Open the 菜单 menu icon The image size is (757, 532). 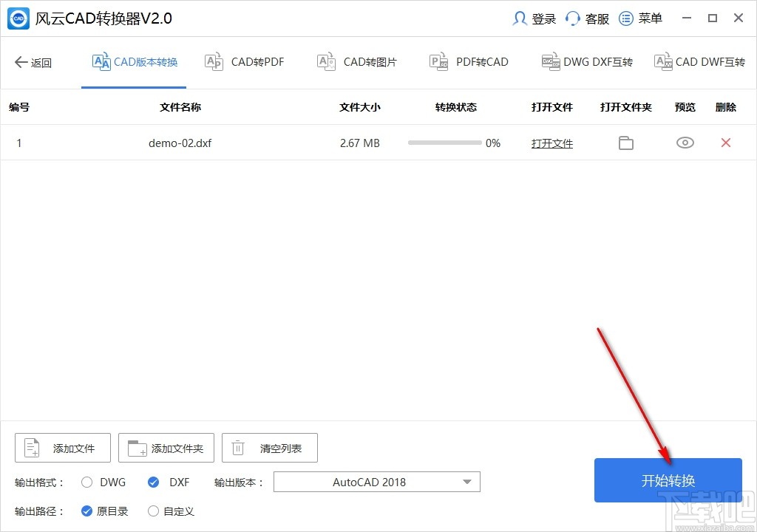625,18
